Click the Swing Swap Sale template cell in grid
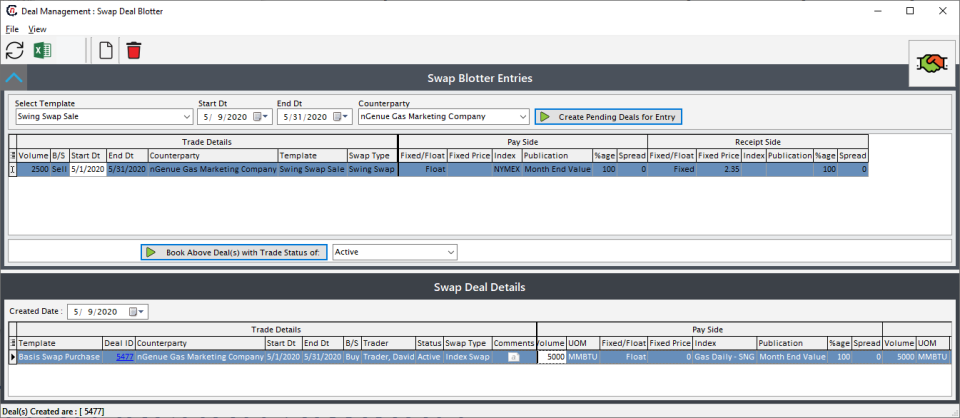Screen dimensions: 960x418 312,170
